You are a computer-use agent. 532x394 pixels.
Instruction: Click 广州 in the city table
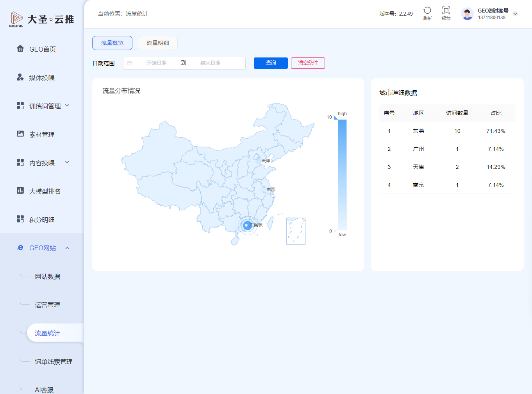pyautogui.click(x=418, y=149)
